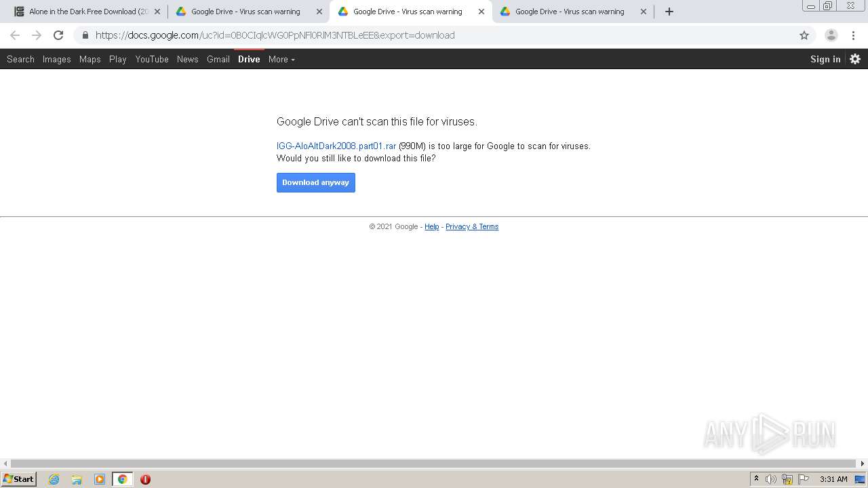Image resolution: width=868 pixels, height=488 pixels.
Task: Click the horizontal scrollbar track
Action: 434,464
